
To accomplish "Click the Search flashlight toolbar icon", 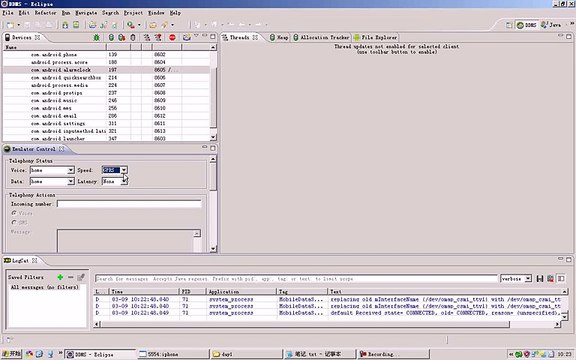I will pos(164,25).
